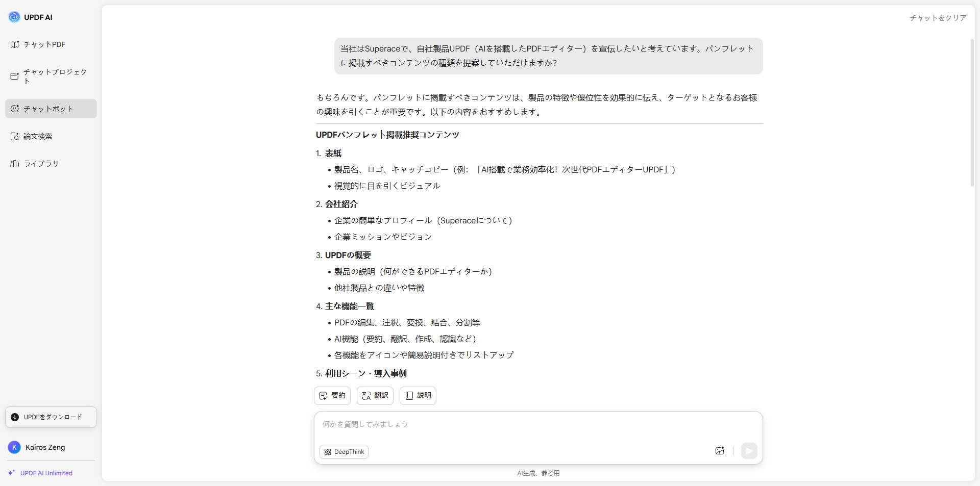
Task: Click the チャットPDF book icon
Action: [x=15, y=44]
